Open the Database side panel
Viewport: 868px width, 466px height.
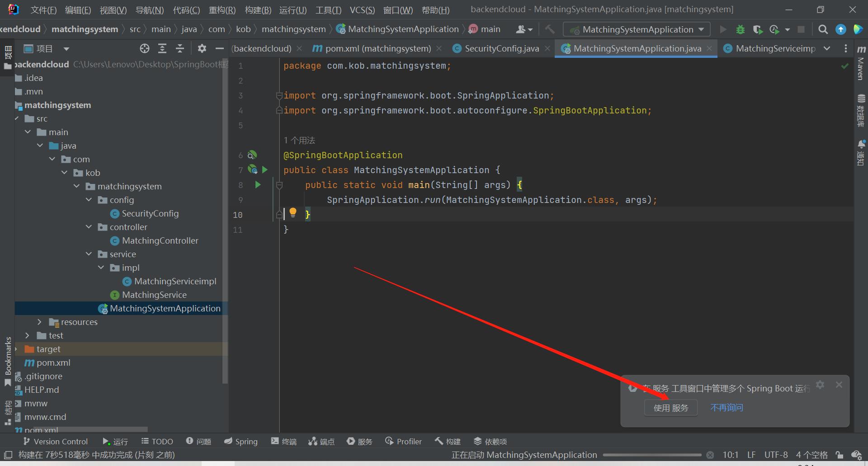[861, 110]
